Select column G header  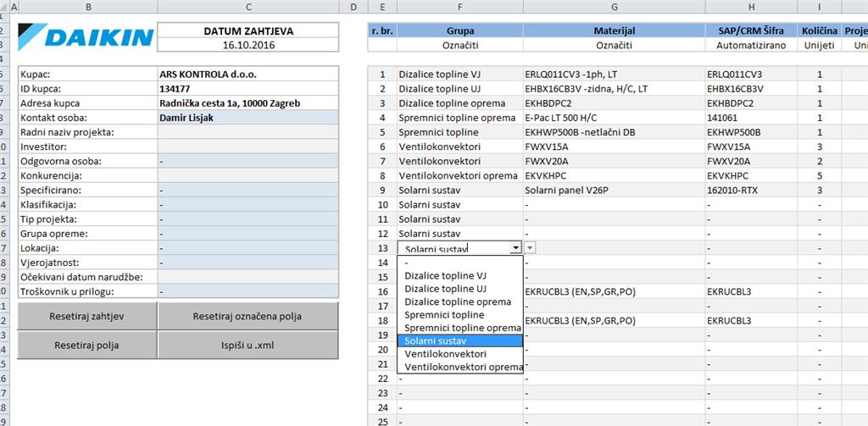tap(614, 7)
